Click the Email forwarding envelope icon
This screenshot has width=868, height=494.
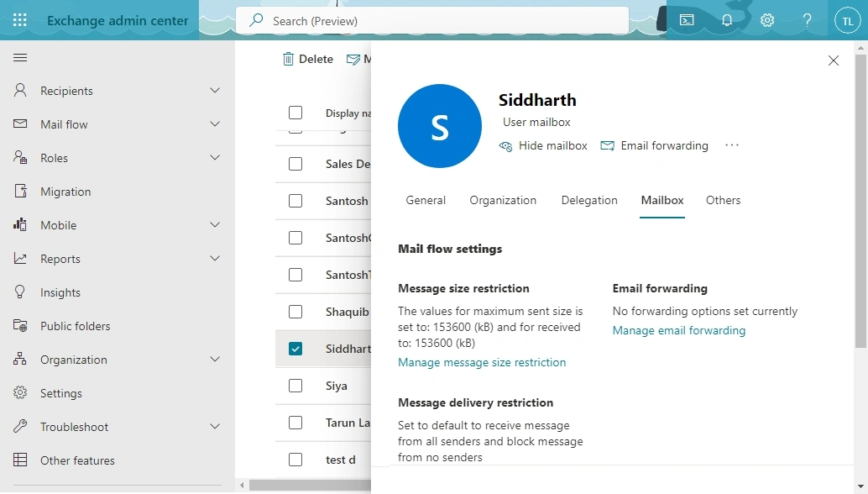pyautogui.click(x=607, y=146)
